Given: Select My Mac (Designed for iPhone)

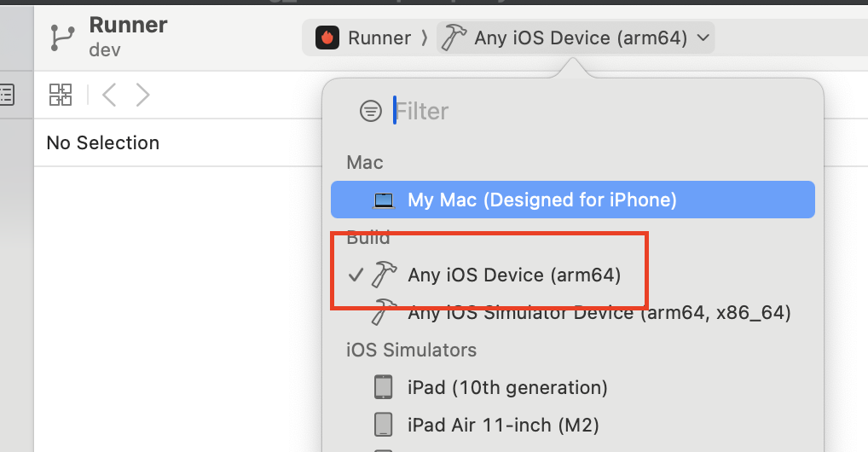Looking at the screenshot, I should 573,200.
